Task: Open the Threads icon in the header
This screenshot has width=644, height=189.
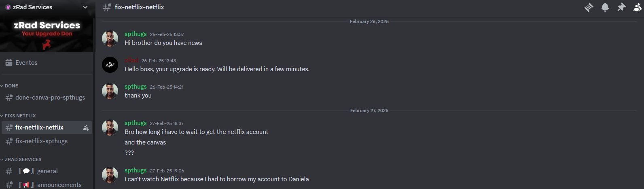Action: pyautogui.click(x=589, y=7)
